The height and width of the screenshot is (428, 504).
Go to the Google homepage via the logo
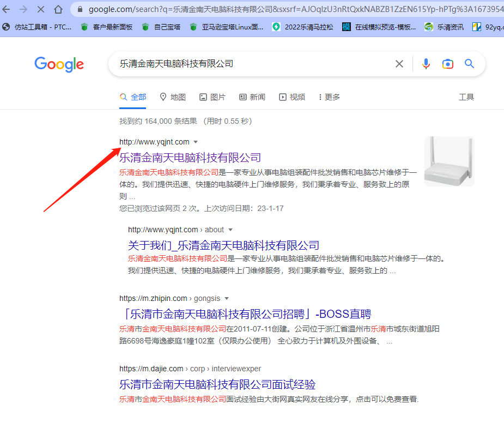pos(59,64)
